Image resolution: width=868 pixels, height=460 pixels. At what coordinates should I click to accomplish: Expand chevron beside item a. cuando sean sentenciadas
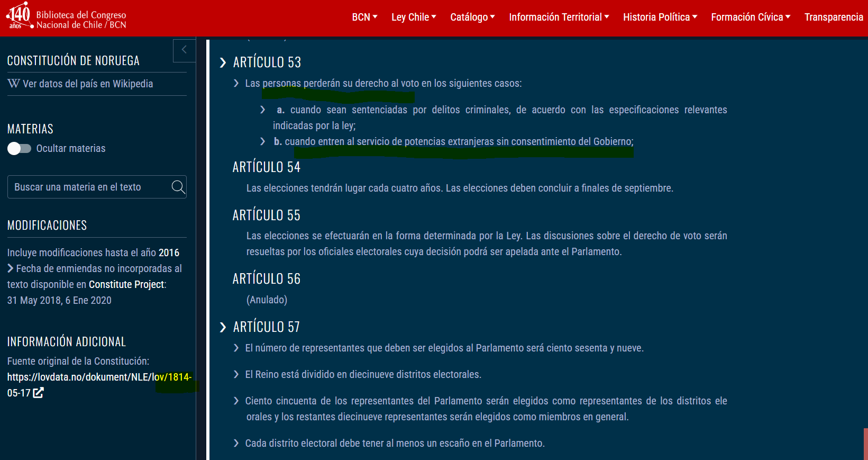[262, 110]
